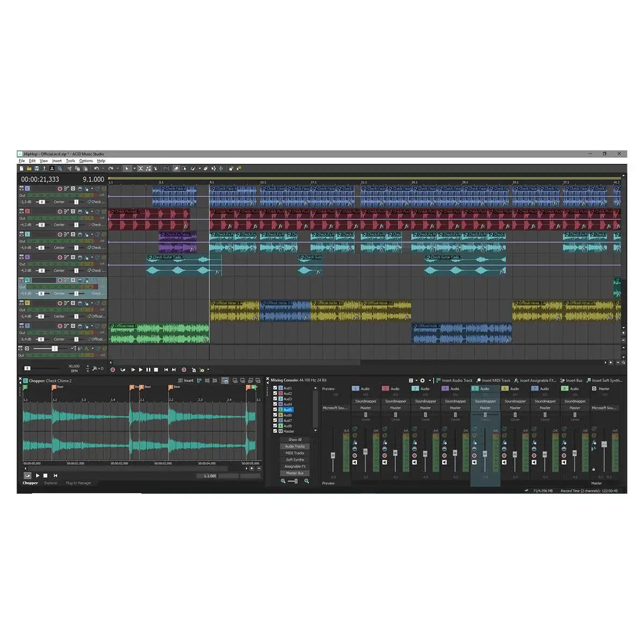The width and height of the screenshot is (644, 644).
Task: Open the gear settings icon in Mixing Console
Action: point(422,380)
